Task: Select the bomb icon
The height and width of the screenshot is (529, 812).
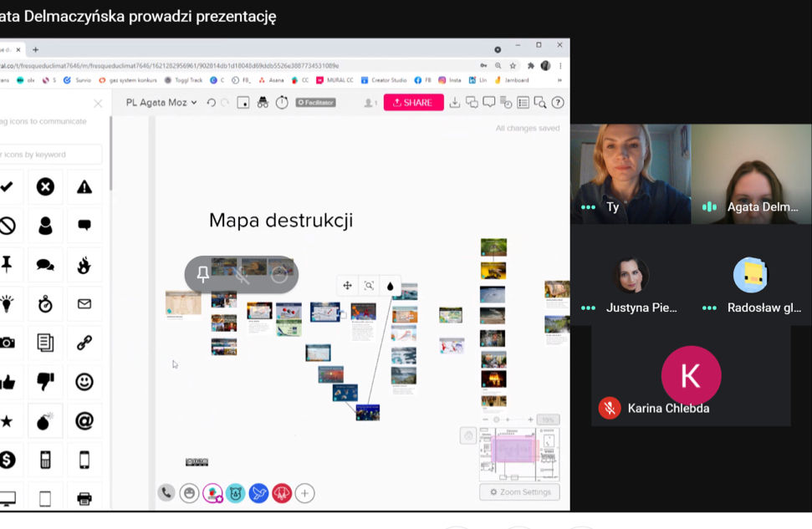Action: pos(45,421)
